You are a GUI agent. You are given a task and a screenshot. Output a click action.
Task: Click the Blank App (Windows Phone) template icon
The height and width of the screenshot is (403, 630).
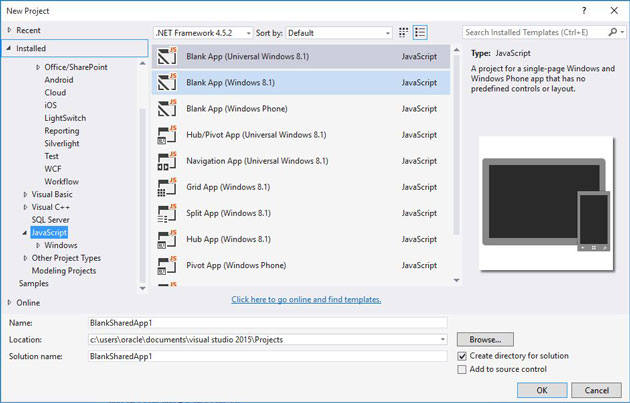pos(167,108)
